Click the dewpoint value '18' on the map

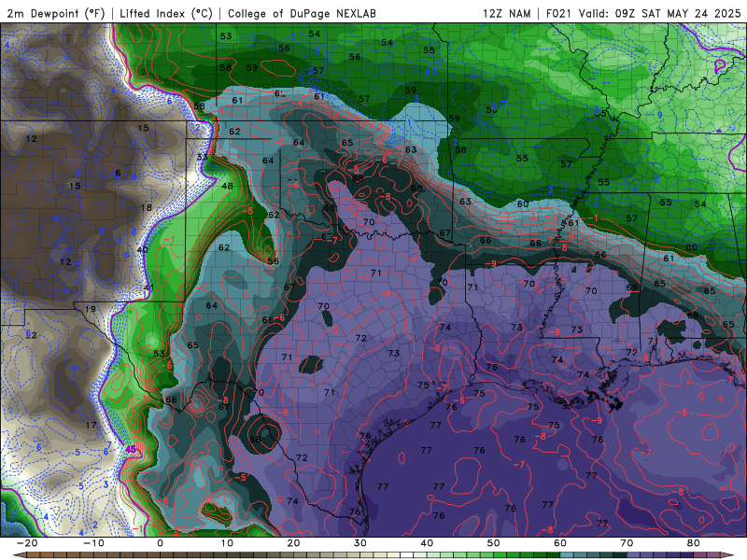[x=147, y=207]
